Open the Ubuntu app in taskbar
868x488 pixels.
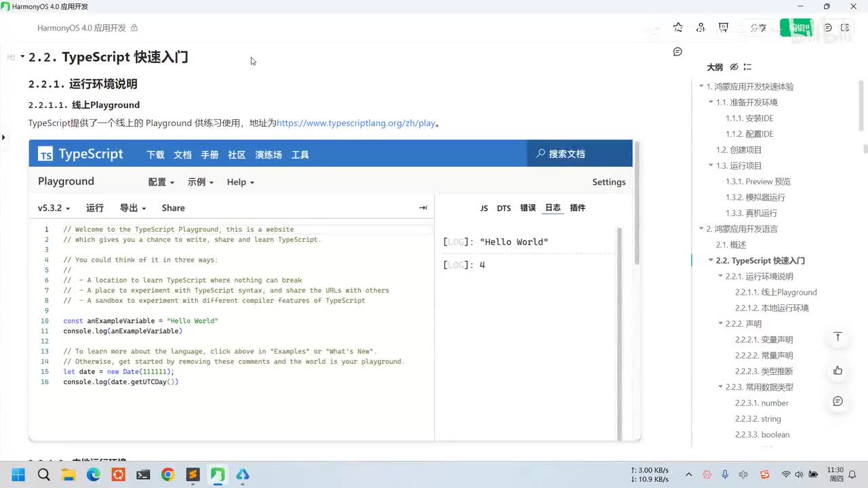[118, 474]
